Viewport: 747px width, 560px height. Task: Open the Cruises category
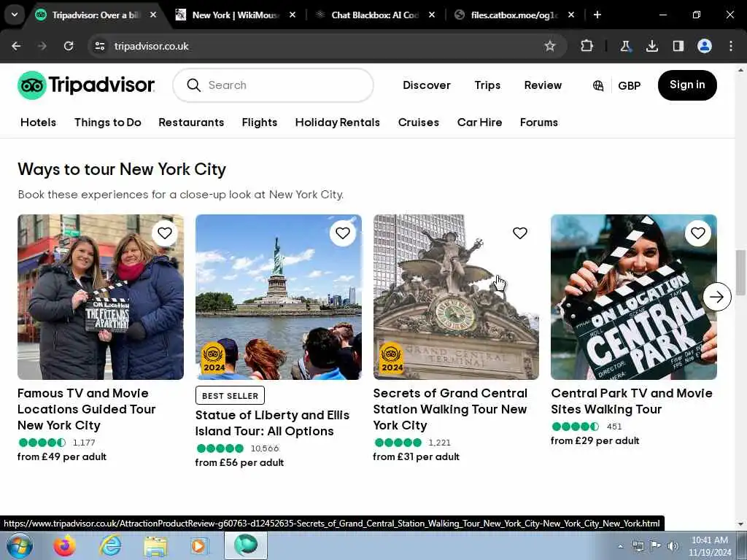(418, 122)
